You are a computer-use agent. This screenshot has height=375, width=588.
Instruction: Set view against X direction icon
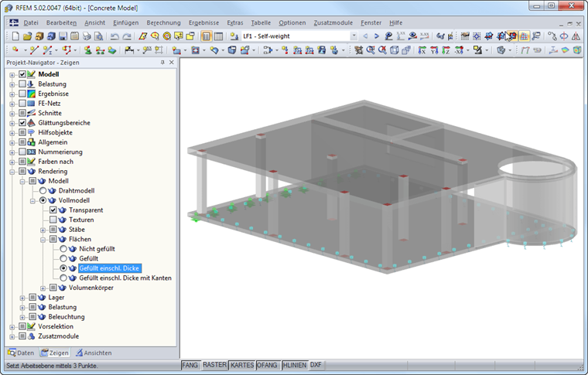[459, 49]
